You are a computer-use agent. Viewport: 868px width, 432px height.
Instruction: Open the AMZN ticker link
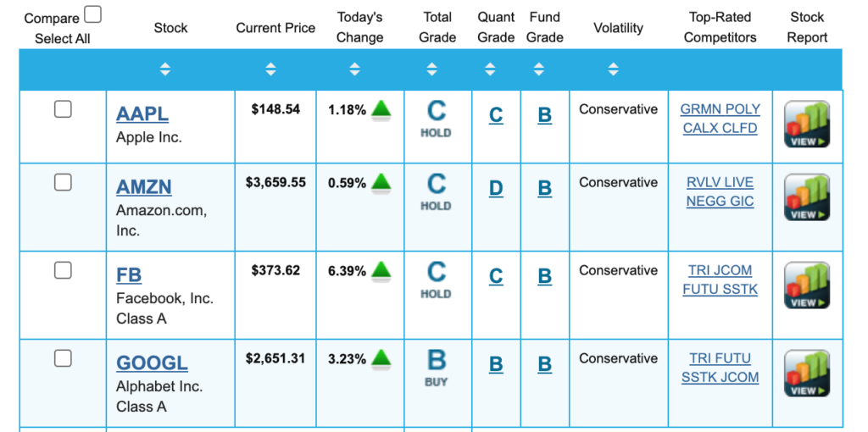142,187
